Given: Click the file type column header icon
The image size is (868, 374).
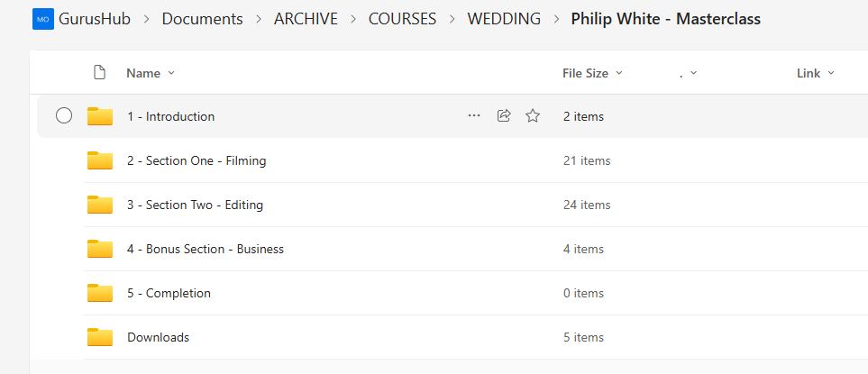Looking at the screenshot, I should 100,73.
